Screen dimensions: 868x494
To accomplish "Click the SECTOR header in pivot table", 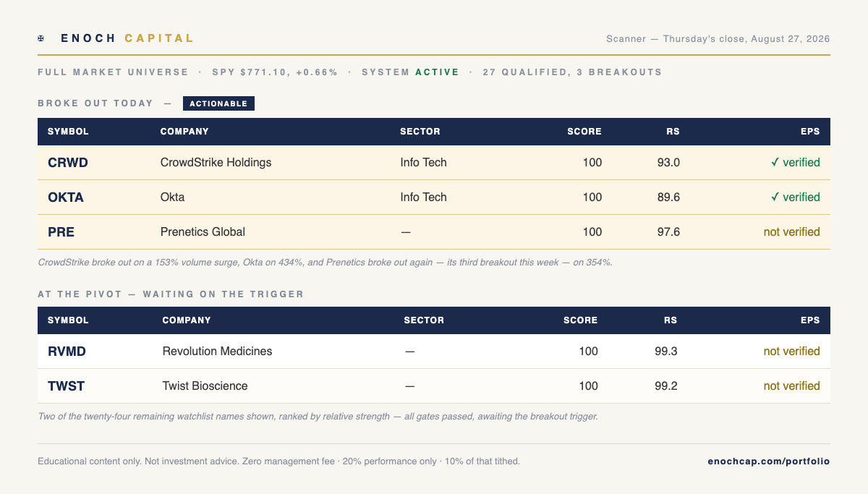I will click(424, 320).
